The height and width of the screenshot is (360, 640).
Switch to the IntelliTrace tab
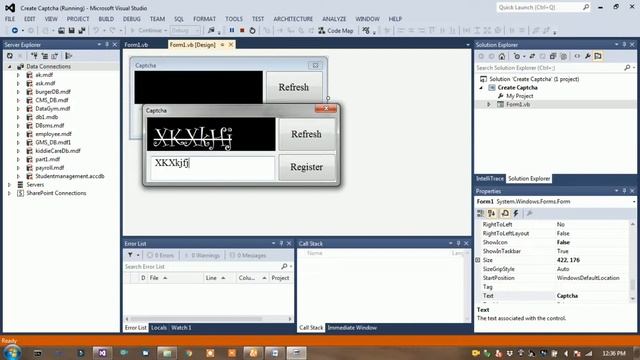(x=490, y=178)
